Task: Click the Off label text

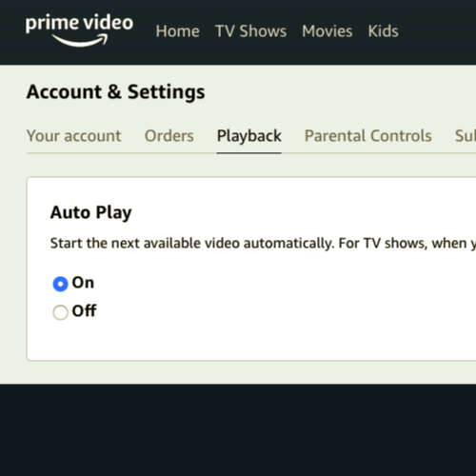Action: [x=85, y=310]
